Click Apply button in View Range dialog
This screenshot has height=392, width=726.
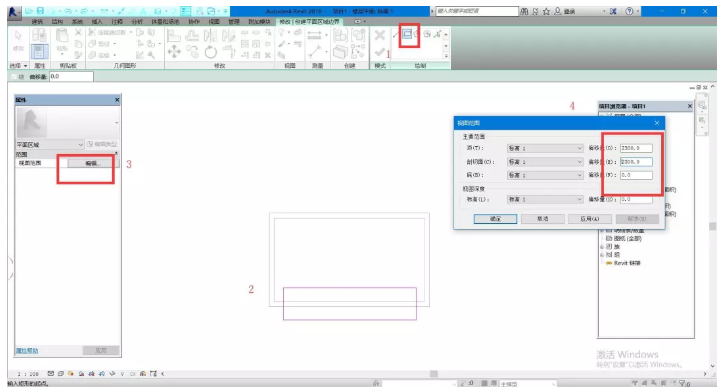pyautogui.click(x=590, y=218)
